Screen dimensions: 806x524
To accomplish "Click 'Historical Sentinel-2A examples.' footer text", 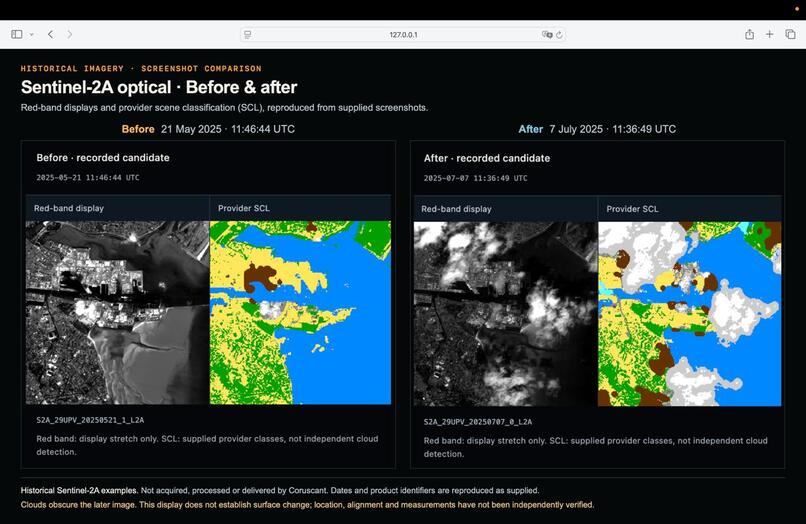I will 79,491.
